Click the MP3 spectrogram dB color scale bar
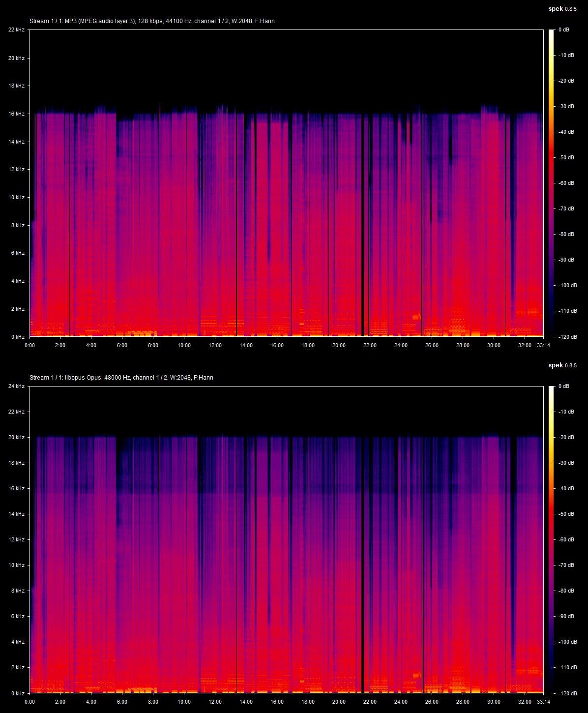This screenshot has width=588, height=713. (x=551, y=183)
